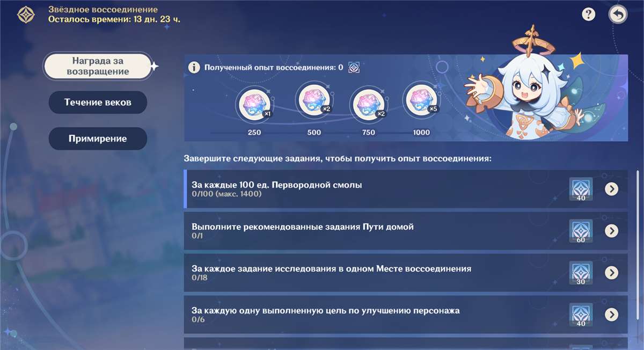Click Полученный опыт воссоединения: 0 label
The image size is (644, 350).
[274, 68]
